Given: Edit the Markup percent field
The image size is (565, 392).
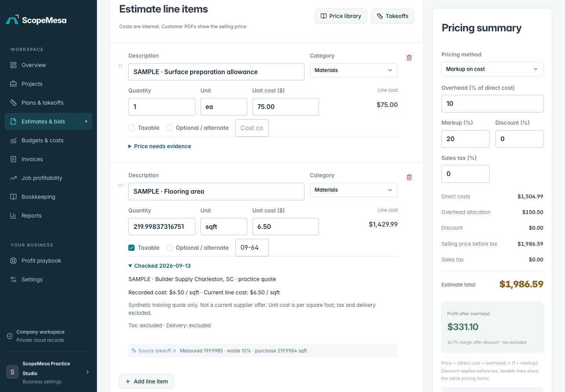Looking at the screenshot, I should pyautogui.click(x=465, y=139).
